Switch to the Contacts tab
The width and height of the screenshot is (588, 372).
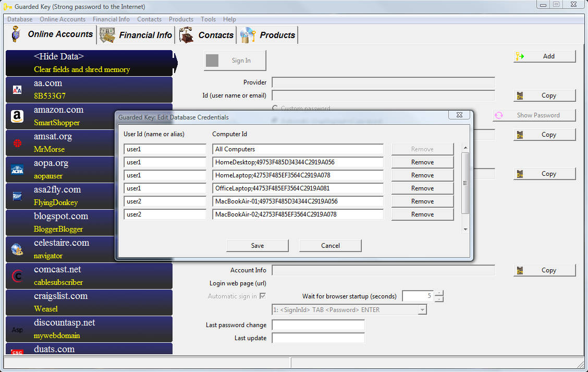tap(206, 35)
